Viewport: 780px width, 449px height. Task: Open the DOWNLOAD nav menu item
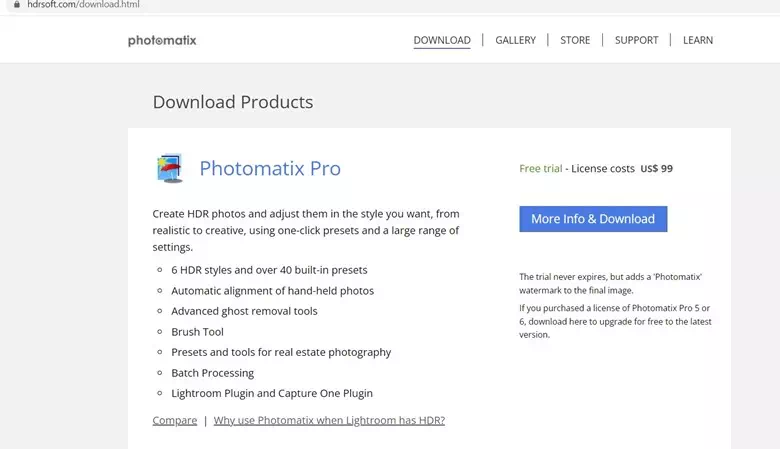coord(442,40)
